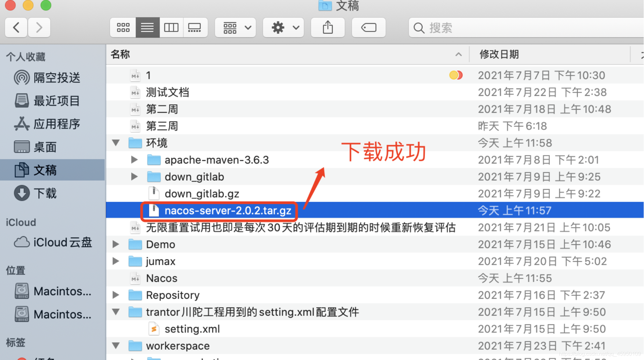This screenshot has height=360, width=644.
Task: Select the 测试文档 file
Action: pos(167,92)
